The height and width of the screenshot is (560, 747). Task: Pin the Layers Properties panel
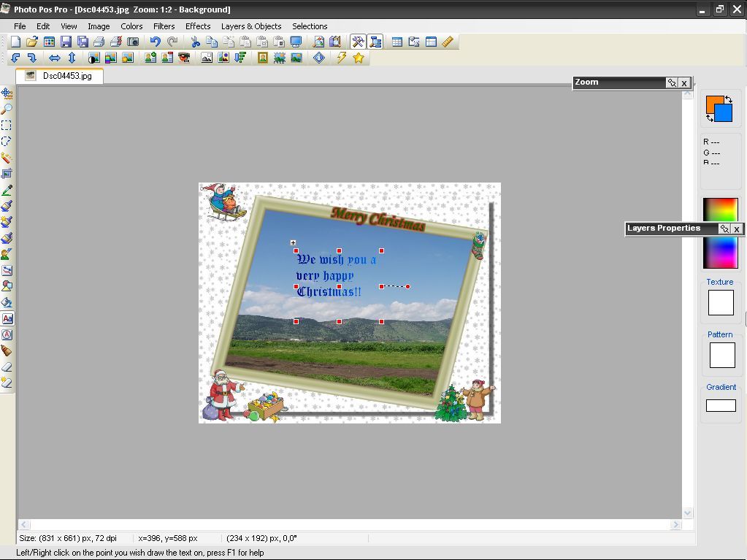tap(724, 229)
